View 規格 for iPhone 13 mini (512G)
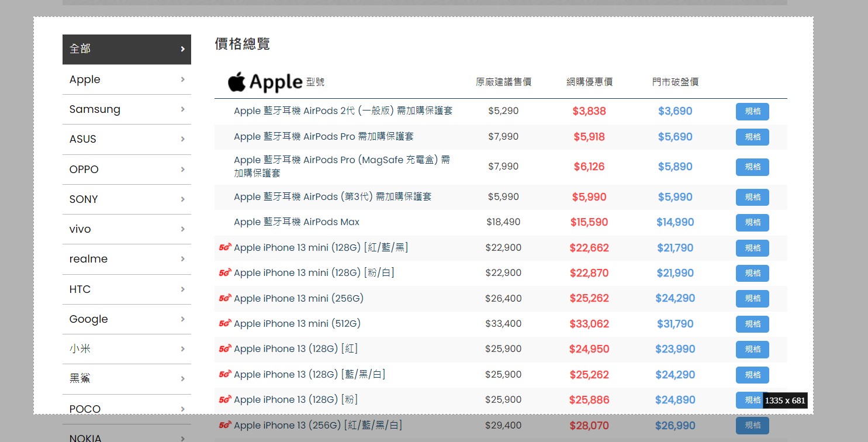This screenshot has height=442, width=868. coord(752,324)
